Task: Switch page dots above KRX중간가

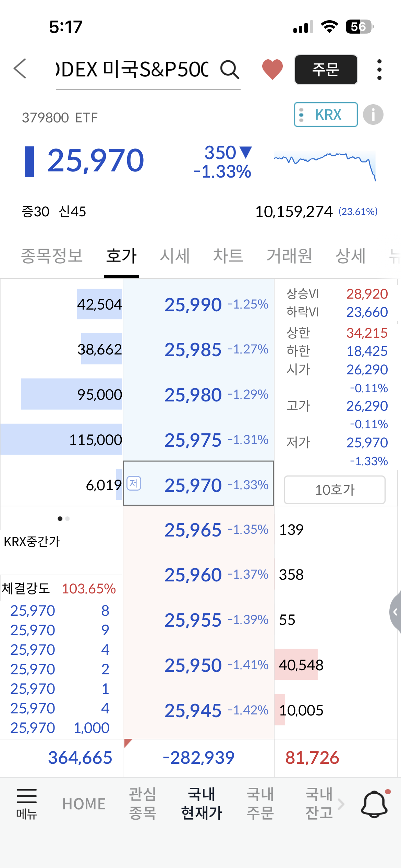Action: pos(63,519)
